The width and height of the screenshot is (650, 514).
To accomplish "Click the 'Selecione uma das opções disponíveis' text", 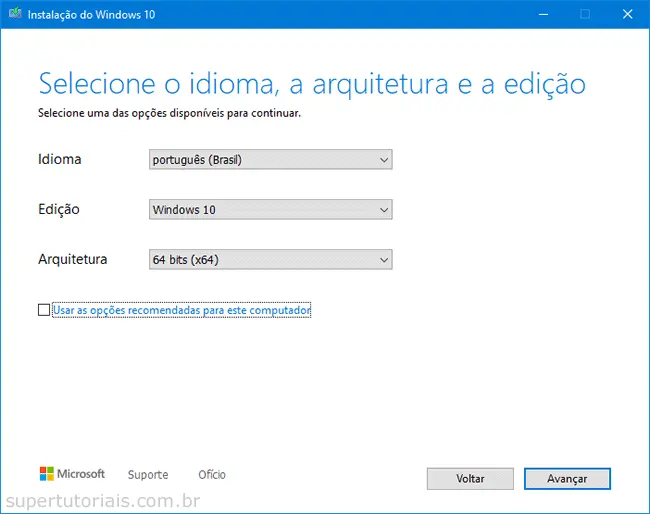I will 170,113.
